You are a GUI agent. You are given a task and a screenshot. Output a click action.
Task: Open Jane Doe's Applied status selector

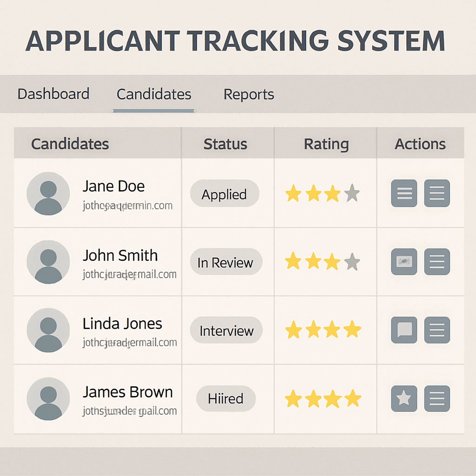pyautogui.click(x=225, y=194)
